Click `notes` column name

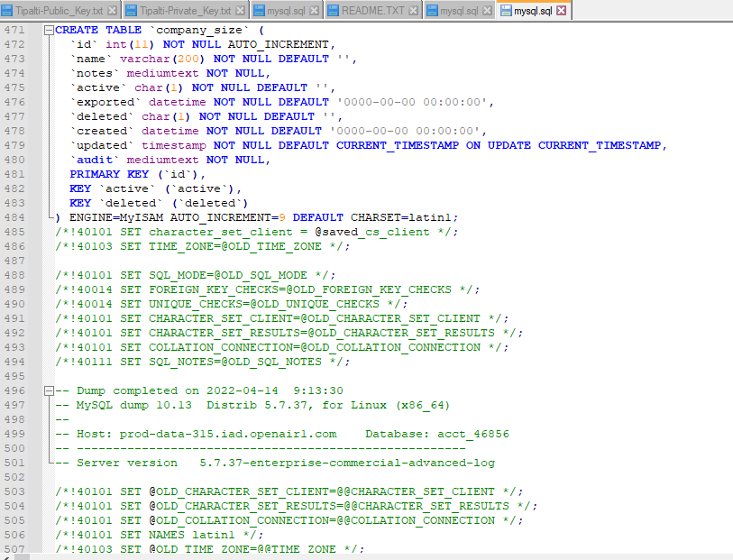coord(95,73)
